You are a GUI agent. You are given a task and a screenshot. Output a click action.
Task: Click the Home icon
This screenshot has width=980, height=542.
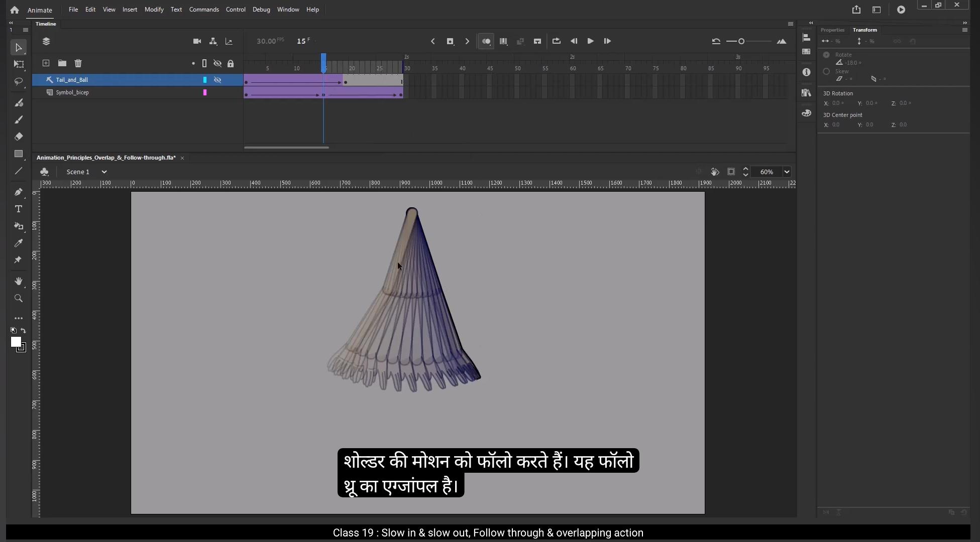15,10
